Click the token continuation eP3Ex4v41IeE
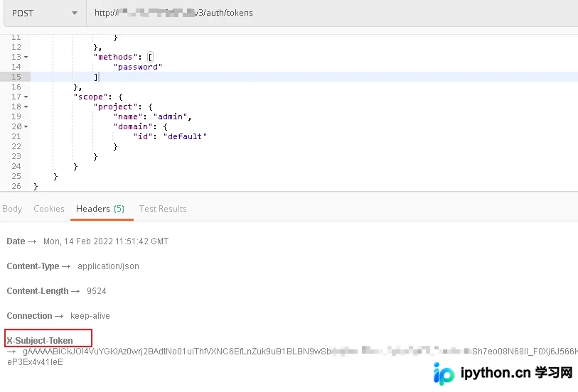This screenshot has height=392, width=578. (35, 362)
